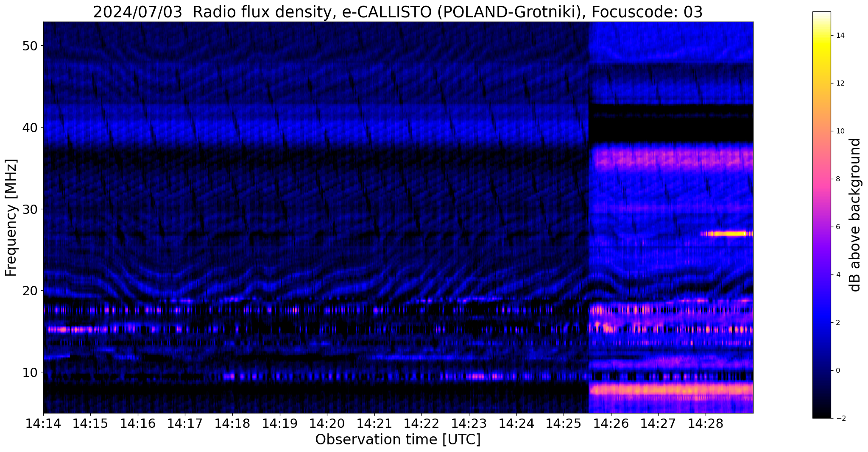Click the 14:25 time tick label
Viewport: 868px width, 452px height.
[x=564, y=423]
